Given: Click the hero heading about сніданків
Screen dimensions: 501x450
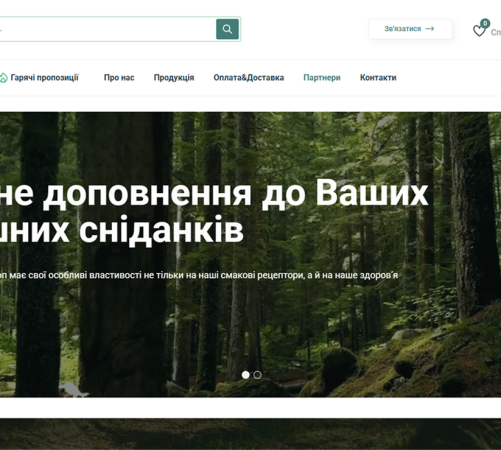Looking at the screenshot, I should click(x=214, y=211).
